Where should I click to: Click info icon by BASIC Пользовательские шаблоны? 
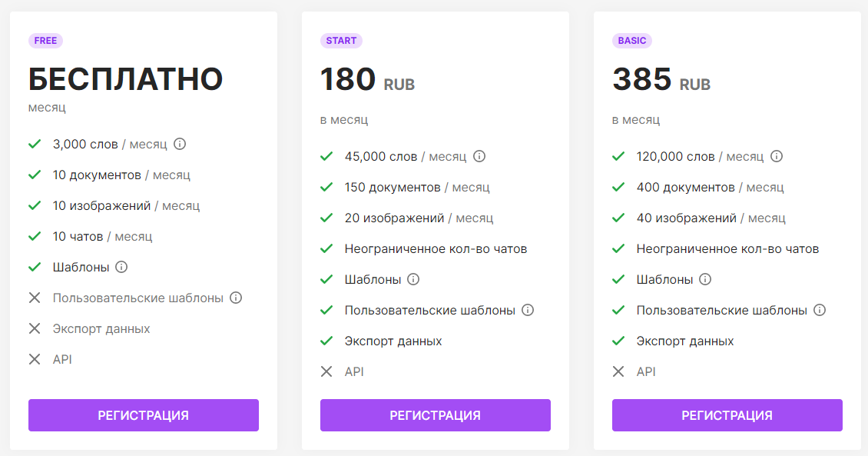(x=820, y=310)
